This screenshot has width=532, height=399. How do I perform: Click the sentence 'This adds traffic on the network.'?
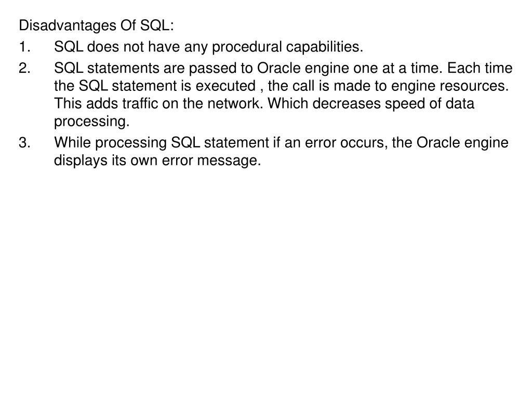coord(159,103)
